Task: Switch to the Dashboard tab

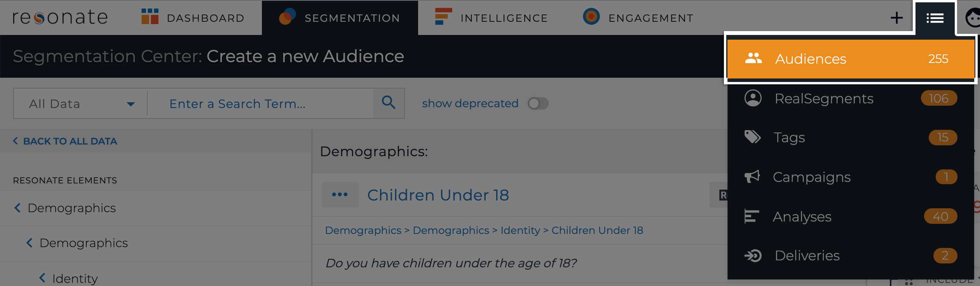Action: coord(193,18)
